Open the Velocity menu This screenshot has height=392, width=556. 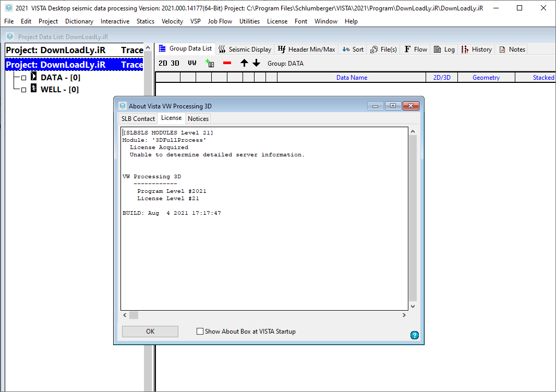point(172,21)
